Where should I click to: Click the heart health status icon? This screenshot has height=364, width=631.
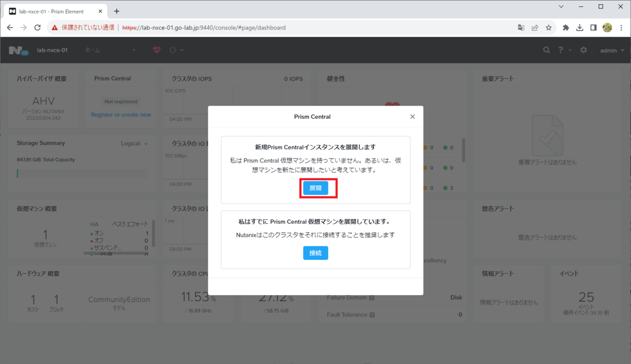(x=157, y=50)
